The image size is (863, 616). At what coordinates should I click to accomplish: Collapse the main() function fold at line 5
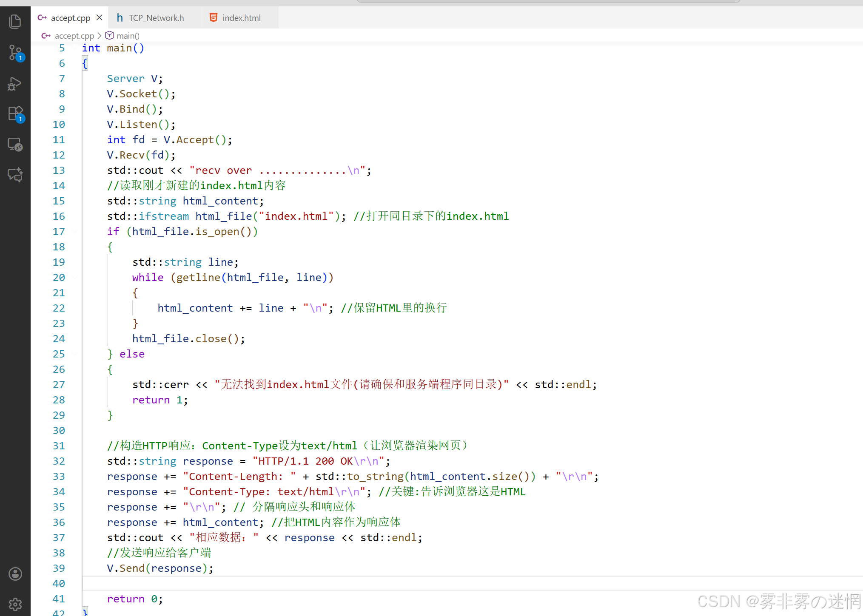[x=75, y=48]
